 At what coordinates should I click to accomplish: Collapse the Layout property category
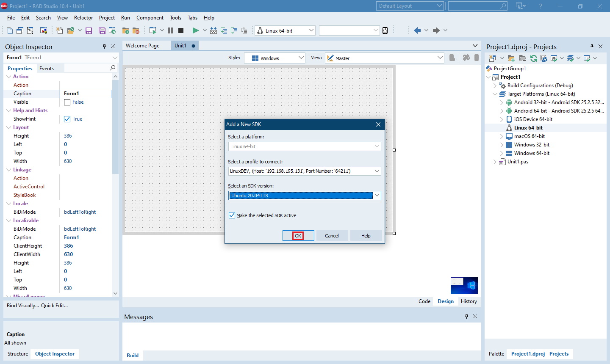9,127
